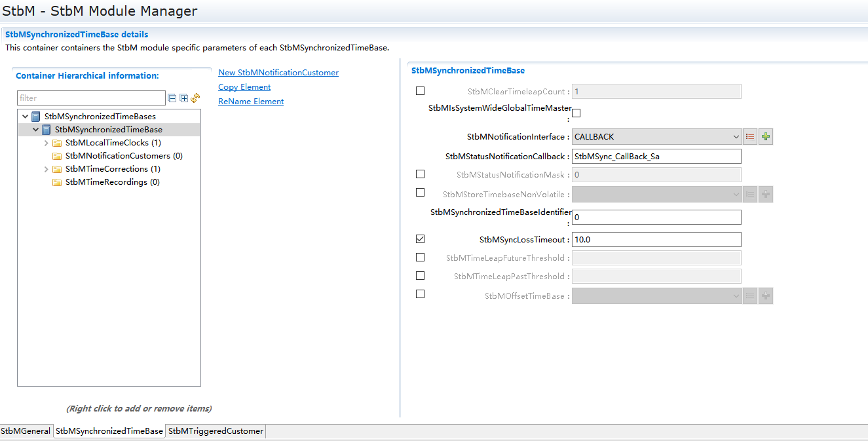The width and height of the screenshot is (868, 441).
Task: Click the StbMSynchronizedTimeBases root container icon
Action: click(x=36, y=117)
